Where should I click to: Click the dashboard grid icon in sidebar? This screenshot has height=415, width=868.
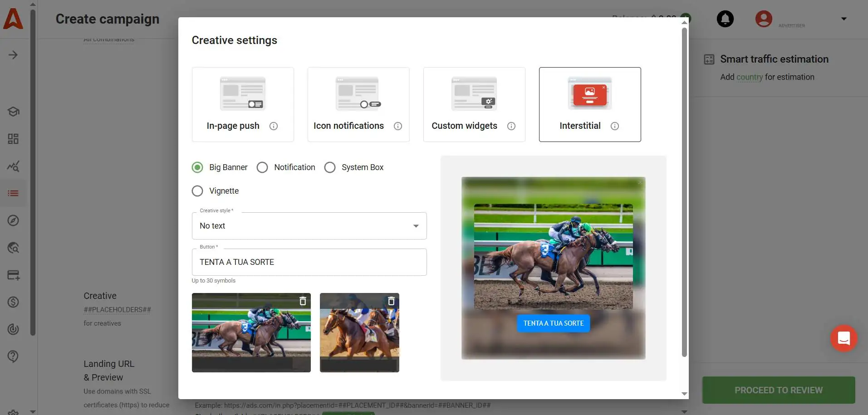pyautogui.click(x=13, y=139)
